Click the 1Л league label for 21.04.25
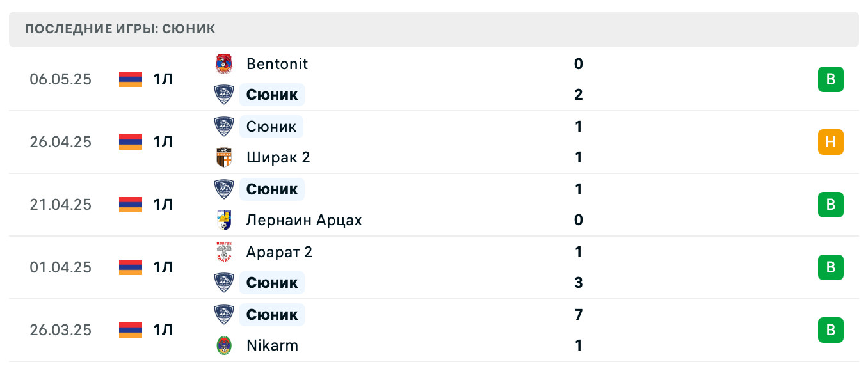 (x=163, y=205)
